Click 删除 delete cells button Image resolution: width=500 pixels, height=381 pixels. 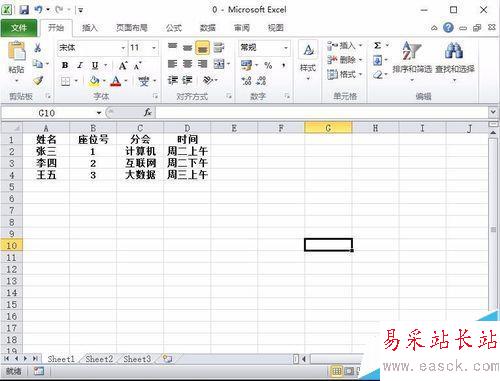tap(345, 60)
